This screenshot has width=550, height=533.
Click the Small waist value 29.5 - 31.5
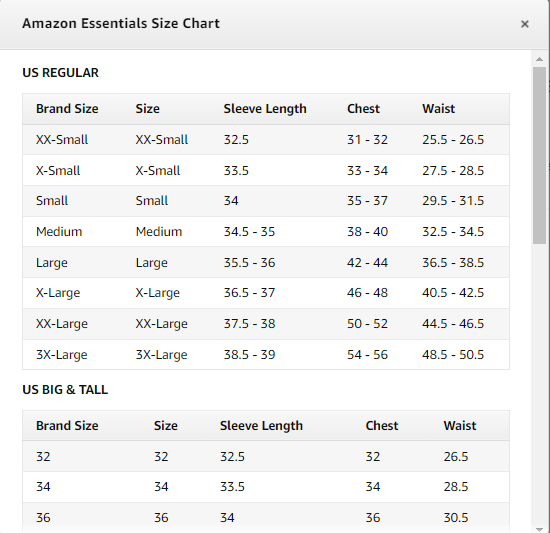tap(453, 201)
